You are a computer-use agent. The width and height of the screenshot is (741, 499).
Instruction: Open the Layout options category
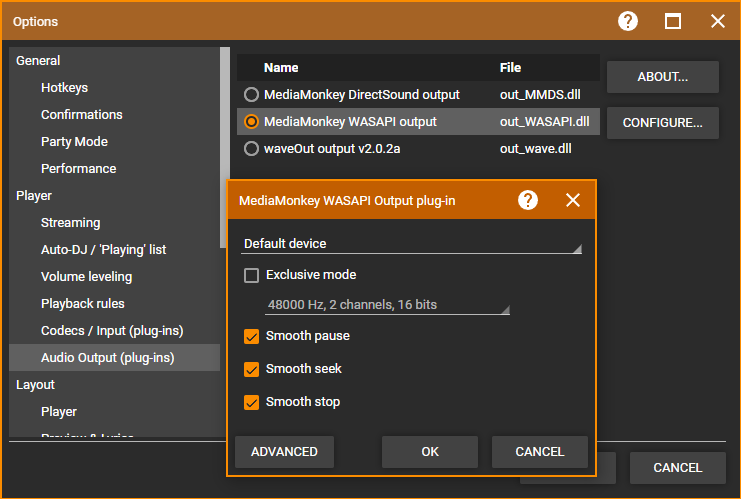35,385
